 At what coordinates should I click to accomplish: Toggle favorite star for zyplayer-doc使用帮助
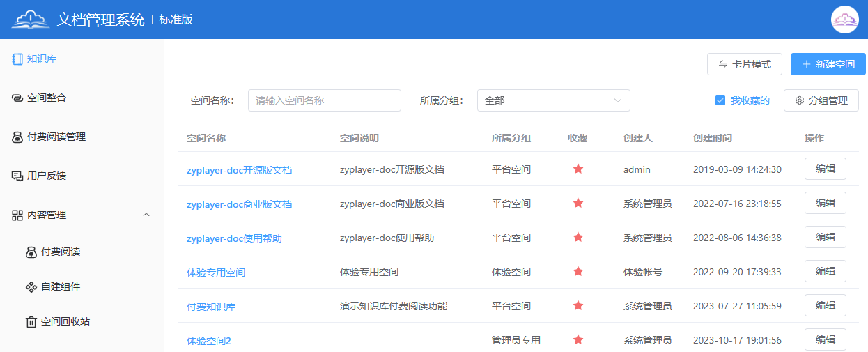[x=578, y=237]
